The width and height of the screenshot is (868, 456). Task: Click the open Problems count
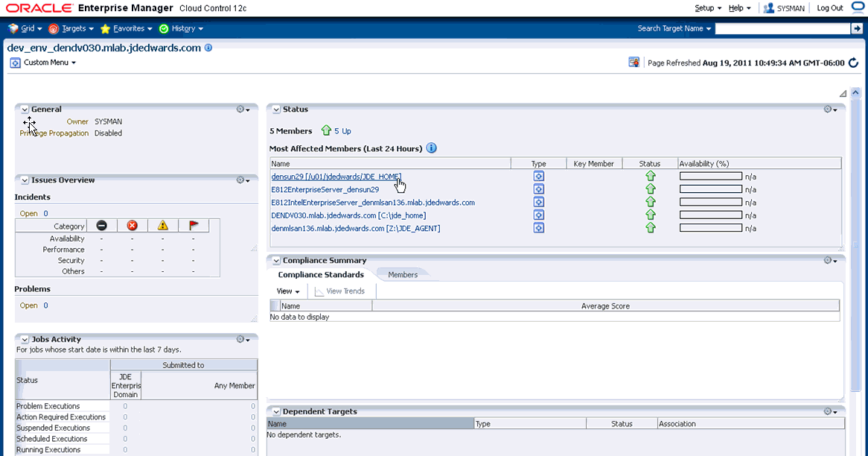tap(45, 305)
